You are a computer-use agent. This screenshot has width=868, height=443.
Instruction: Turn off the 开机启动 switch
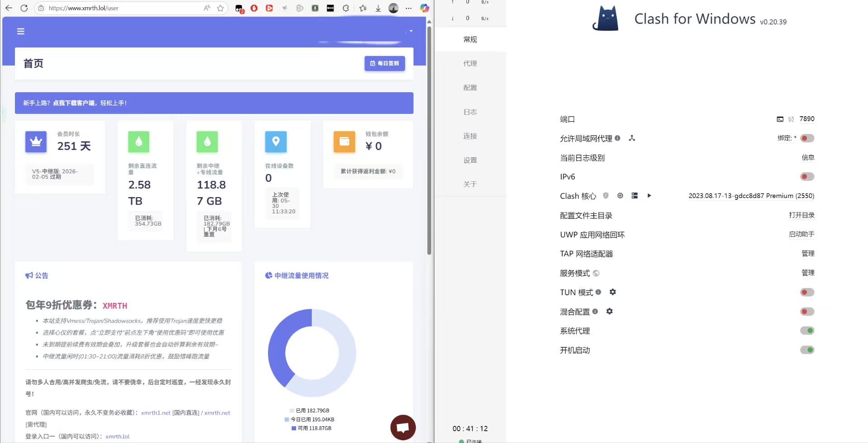(x=807, y=350)
